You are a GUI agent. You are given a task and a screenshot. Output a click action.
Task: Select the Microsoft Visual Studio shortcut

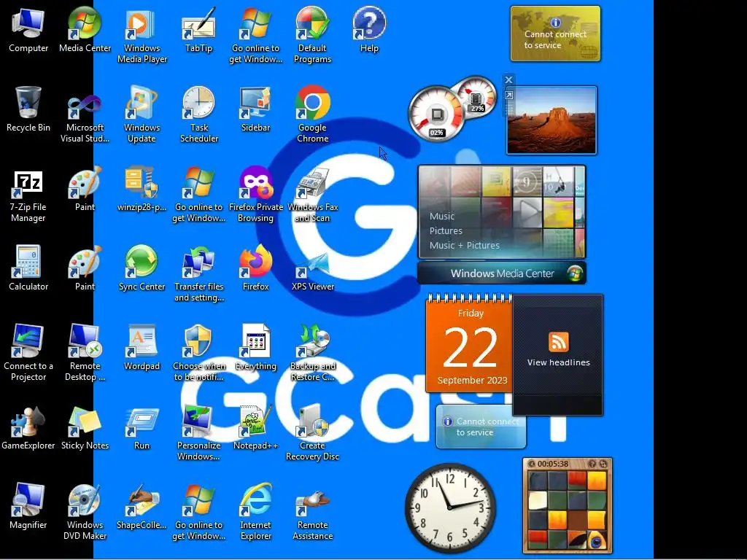(x=85, y=115)
